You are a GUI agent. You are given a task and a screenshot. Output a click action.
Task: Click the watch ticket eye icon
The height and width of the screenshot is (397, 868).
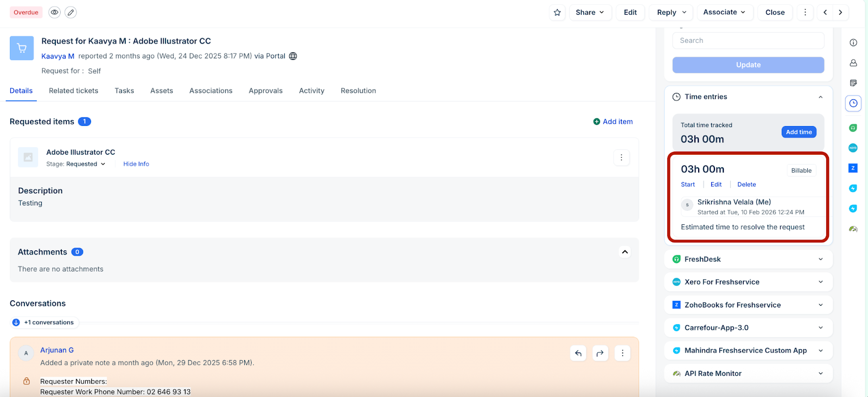pyautogui.click(x=54, y=12)
